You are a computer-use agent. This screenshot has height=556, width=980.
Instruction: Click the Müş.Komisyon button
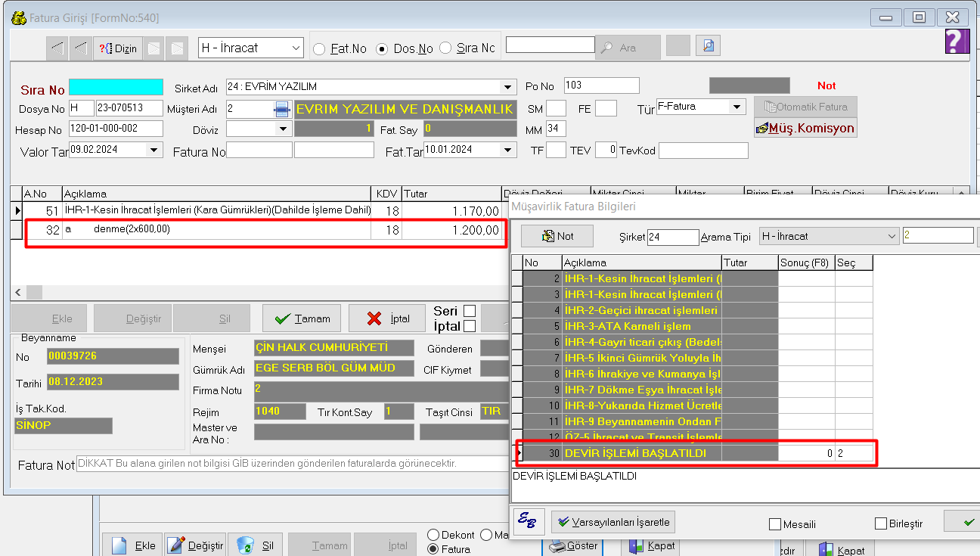pos(805,128)
